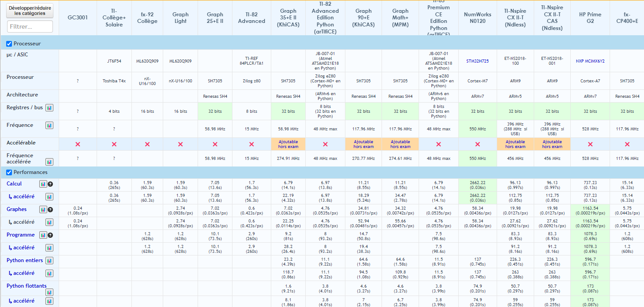Click help question mark beside Graphes
644x307 pixels.
click(50, 210)
